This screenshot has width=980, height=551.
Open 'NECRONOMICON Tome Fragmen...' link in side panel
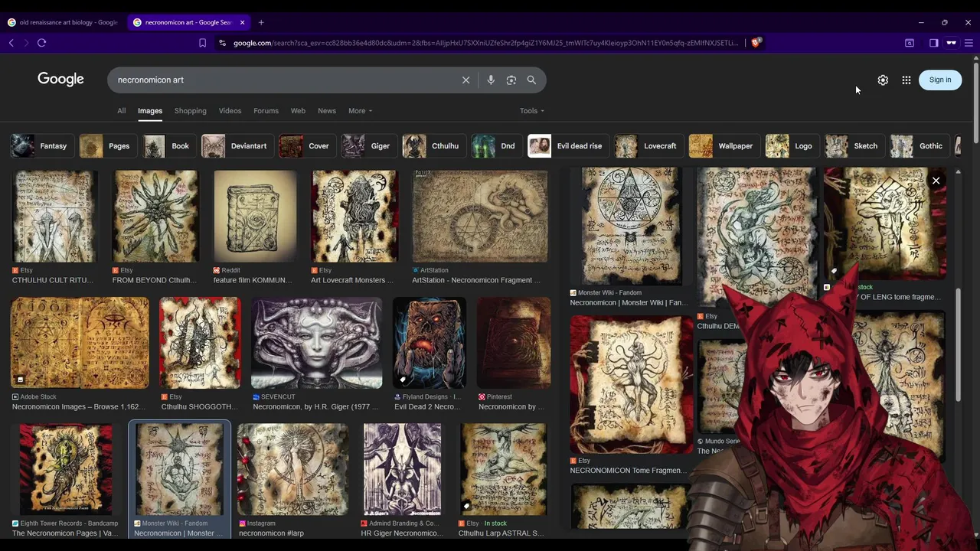tap(627, 471)
